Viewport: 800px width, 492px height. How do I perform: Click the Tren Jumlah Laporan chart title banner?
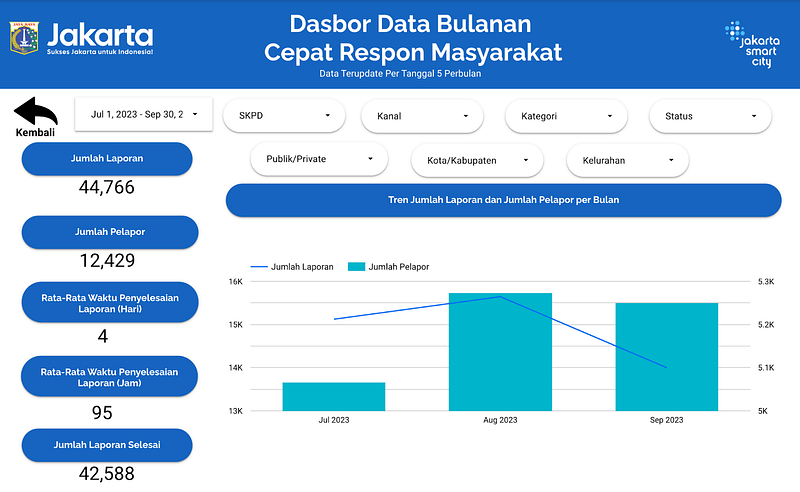point(504,200)
